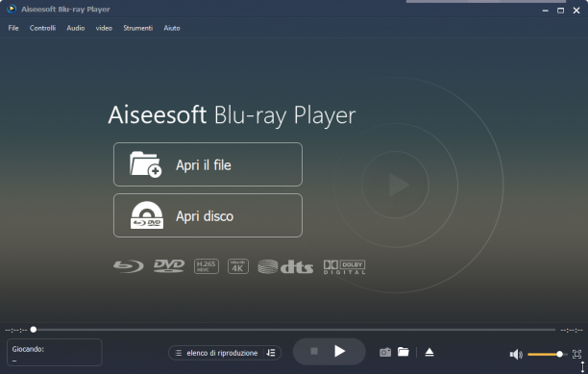Screen dimensions: 588x374
Task: Minimize the player window
Action: pyautogui.click(x=545, y=11)
